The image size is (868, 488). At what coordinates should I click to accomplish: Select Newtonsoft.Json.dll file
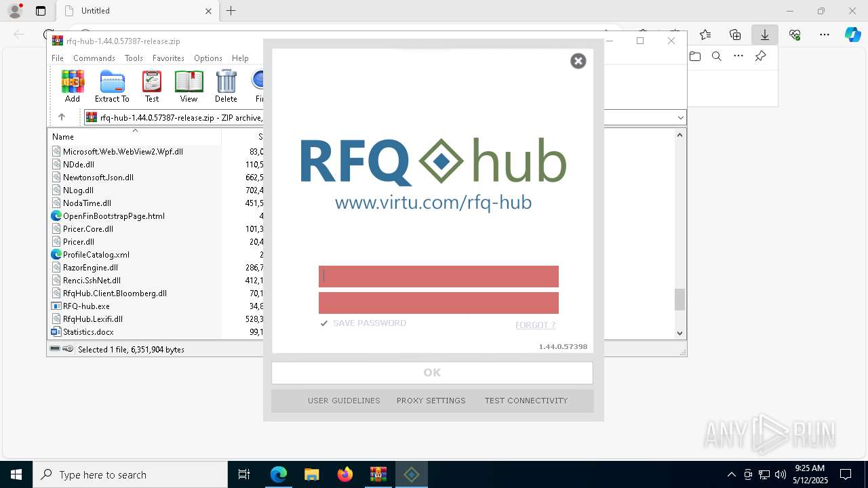pyautogui.click(x=98, y=178)
